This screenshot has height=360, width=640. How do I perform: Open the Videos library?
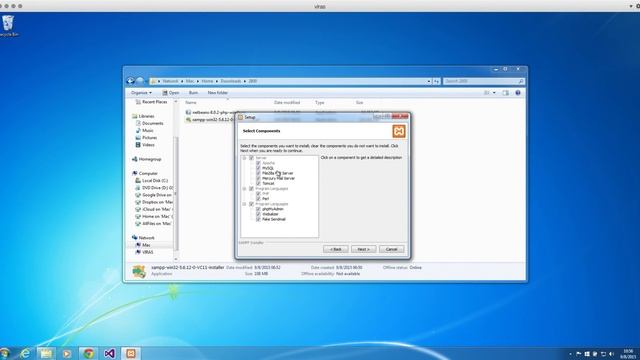click(x=145, y=145)
